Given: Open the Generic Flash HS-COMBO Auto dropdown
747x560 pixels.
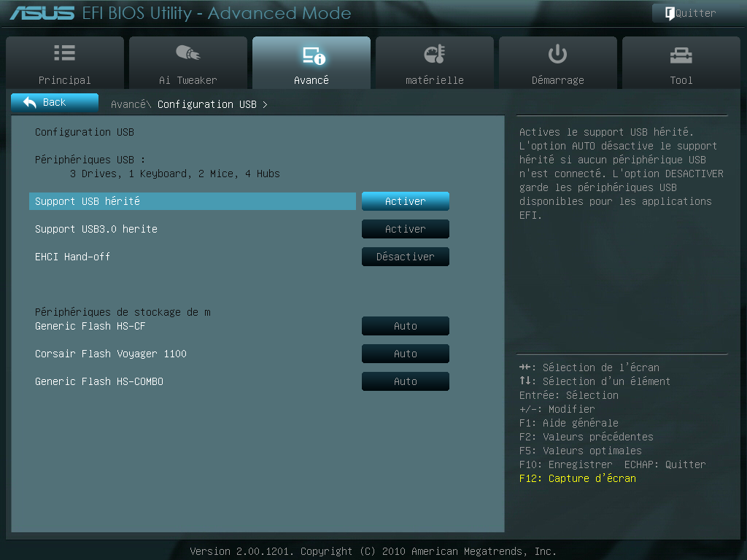Looking at the screenshot, I should coord(405,381).
